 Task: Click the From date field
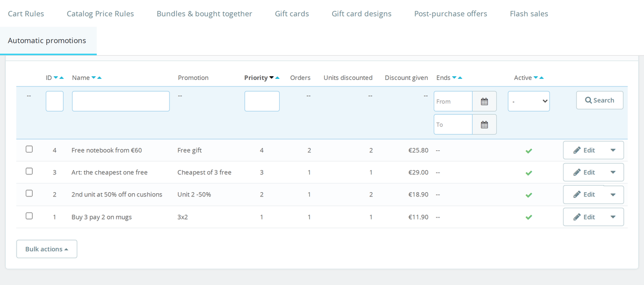tap(453, 101)
